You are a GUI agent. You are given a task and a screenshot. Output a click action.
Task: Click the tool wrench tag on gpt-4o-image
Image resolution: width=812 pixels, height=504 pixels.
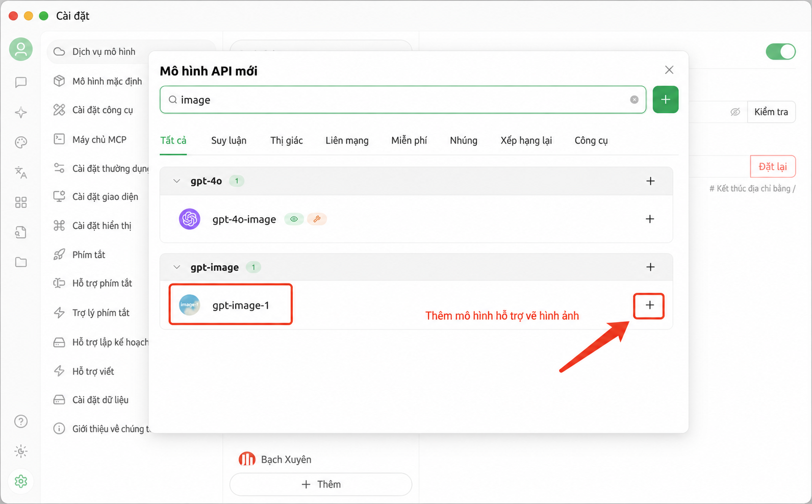click(x=317, y=219)
